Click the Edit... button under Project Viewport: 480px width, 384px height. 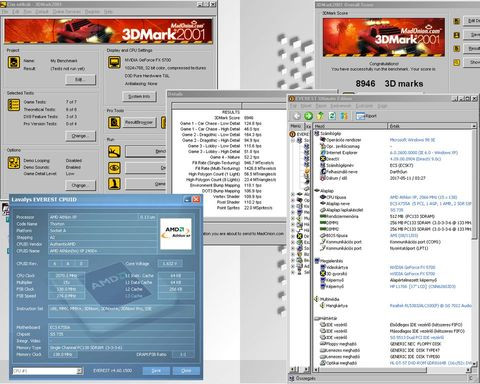point(81,79)
